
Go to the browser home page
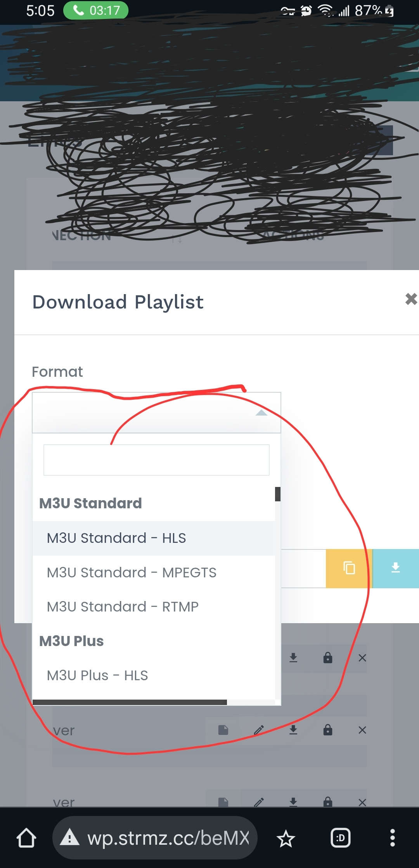tap(26, 838)
